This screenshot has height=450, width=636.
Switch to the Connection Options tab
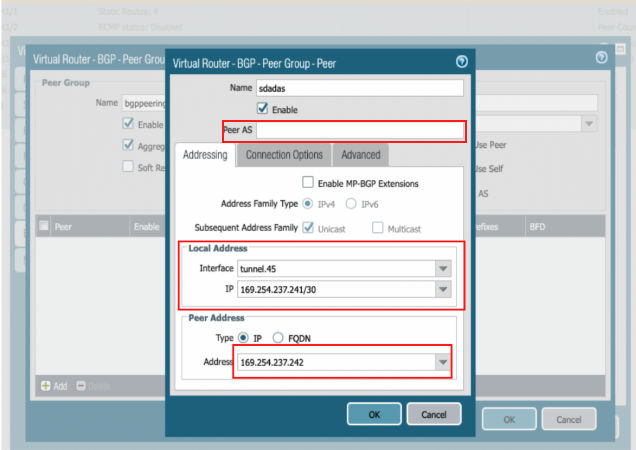click(284, 155)
